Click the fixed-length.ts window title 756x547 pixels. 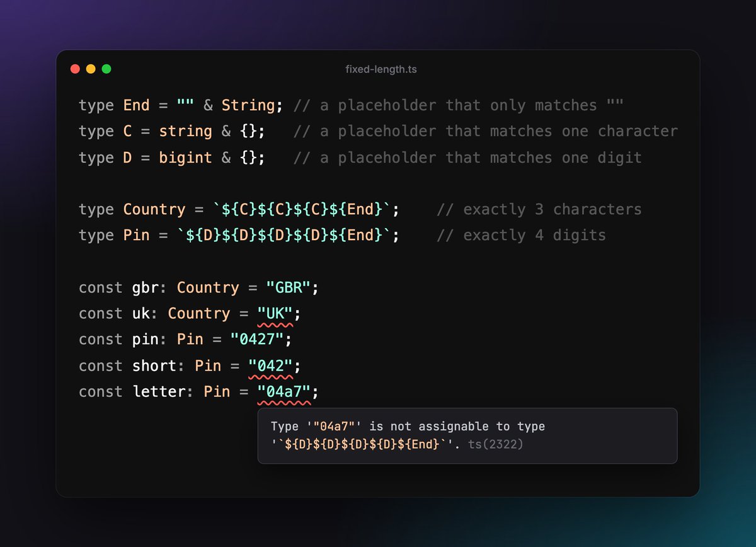coord(381,69)
